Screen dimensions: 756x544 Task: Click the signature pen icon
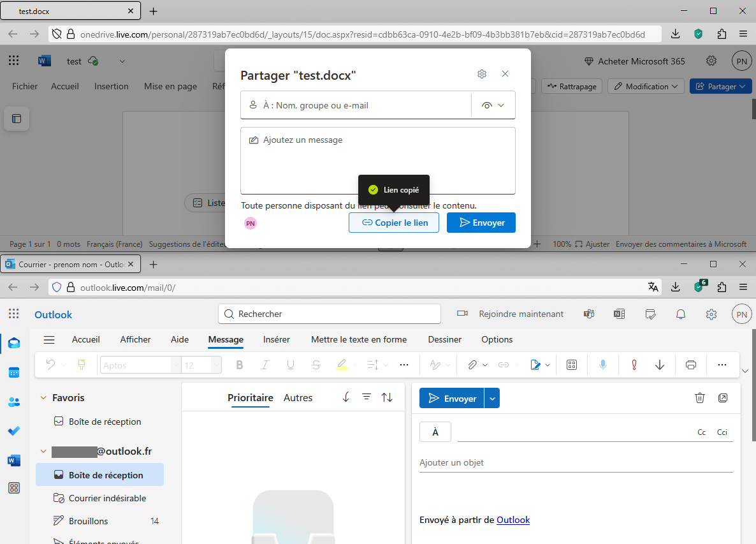pyautogui.click(x=535, y=365)
